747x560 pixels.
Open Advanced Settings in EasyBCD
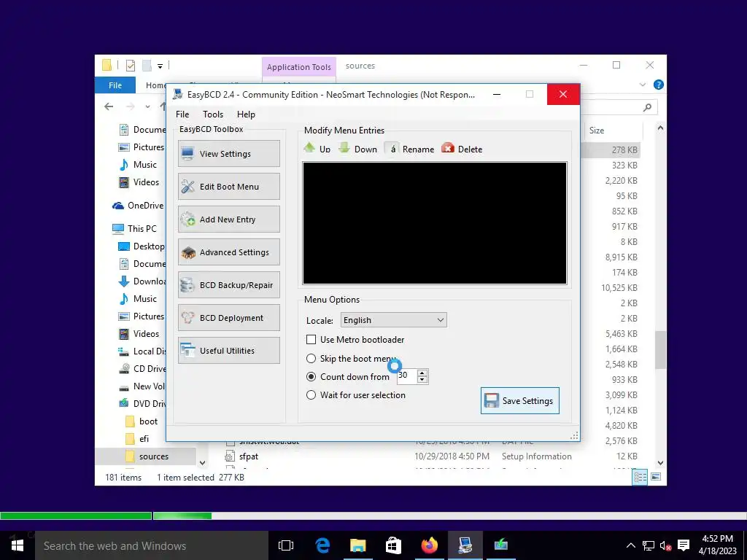point(228,252)
